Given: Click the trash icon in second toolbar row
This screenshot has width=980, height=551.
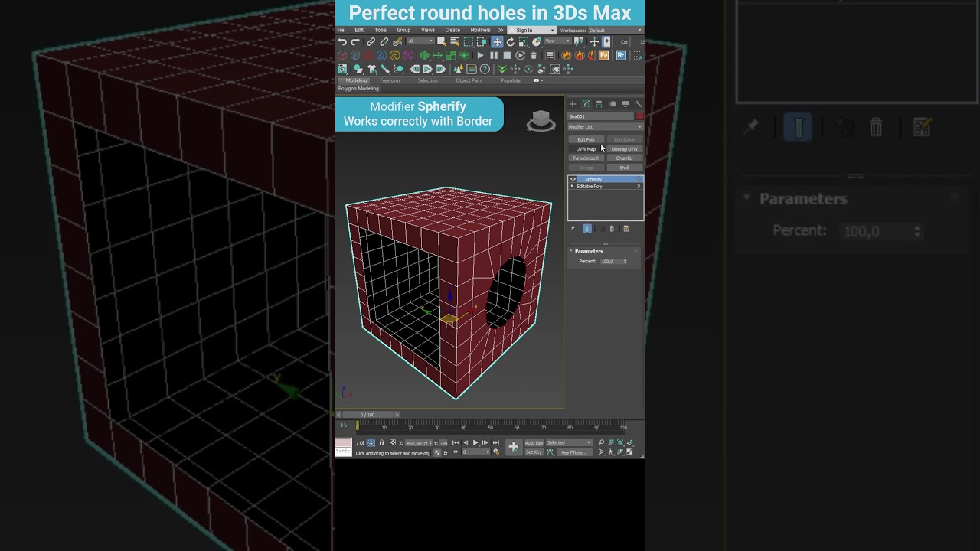Looking at the screenshot, I should [x=534, y=55].
